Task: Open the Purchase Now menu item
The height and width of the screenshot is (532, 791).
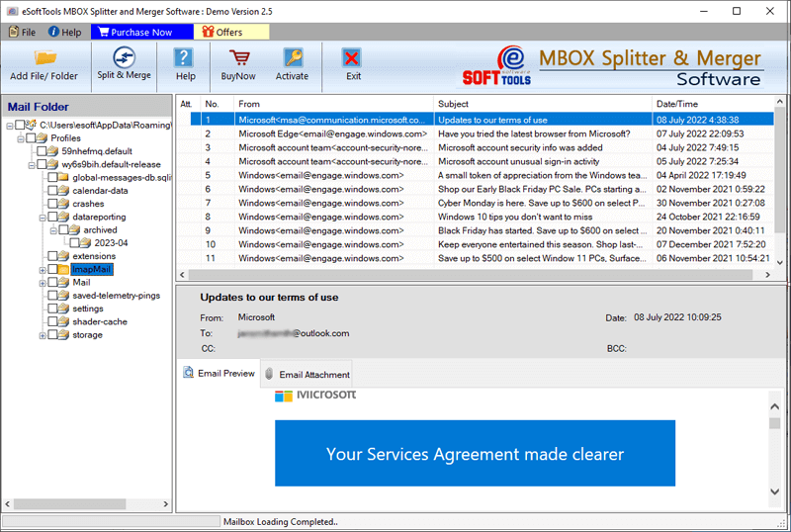Action: [x=141, y=32]
